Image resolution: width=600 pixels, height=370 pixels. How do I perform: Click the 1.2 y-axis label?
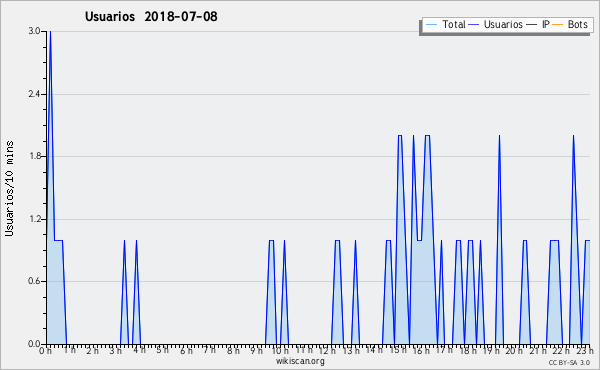tap(34, 219)
